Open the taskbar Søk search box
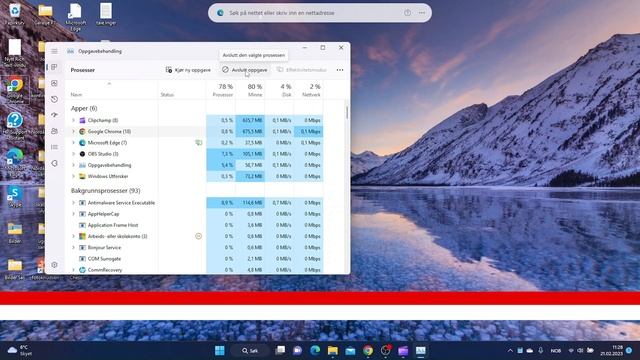 (250, 351)
